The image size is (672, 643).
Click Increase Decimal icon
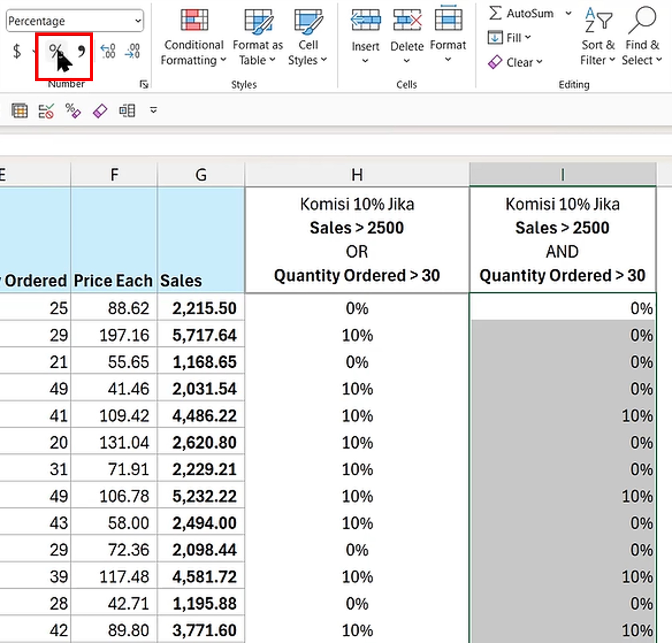[x=108, y=52]
